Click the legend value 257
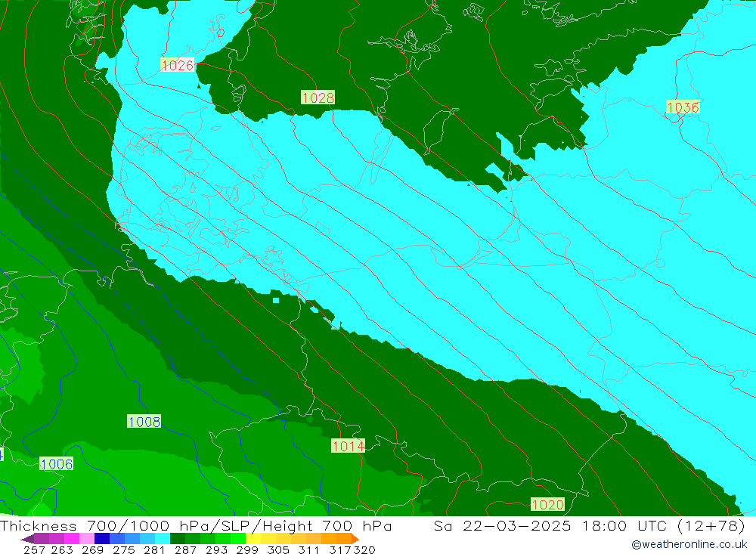 pyautogui.click(x=34, y=549)
